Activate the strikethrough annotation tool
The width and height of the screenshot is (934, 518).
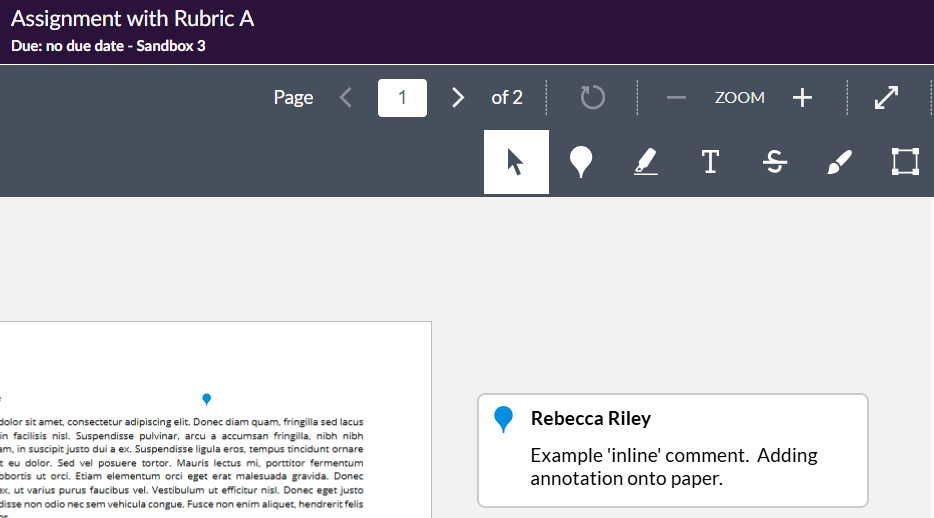pos(774,162)
